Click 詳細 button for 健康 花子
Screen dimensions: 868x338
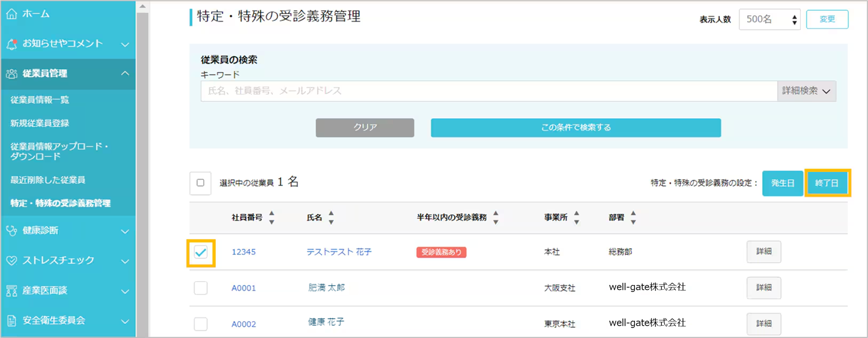764,324
